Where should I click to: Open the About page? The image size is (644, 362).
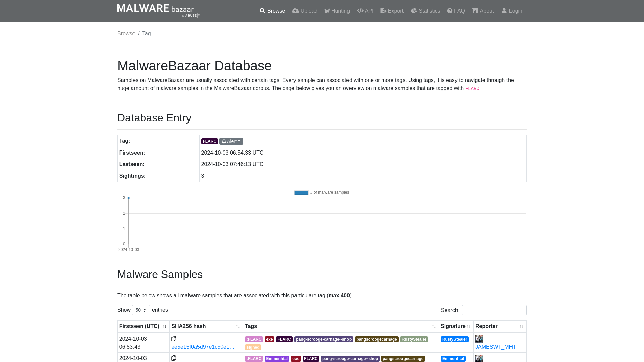[x=483, y=11]
